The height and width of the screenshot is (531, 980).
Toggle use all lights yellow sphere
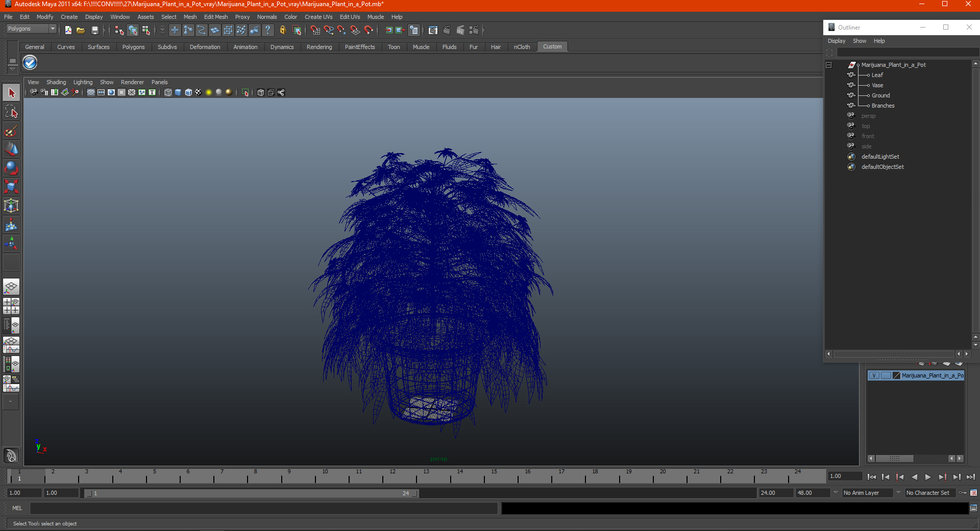click(209, 92)
